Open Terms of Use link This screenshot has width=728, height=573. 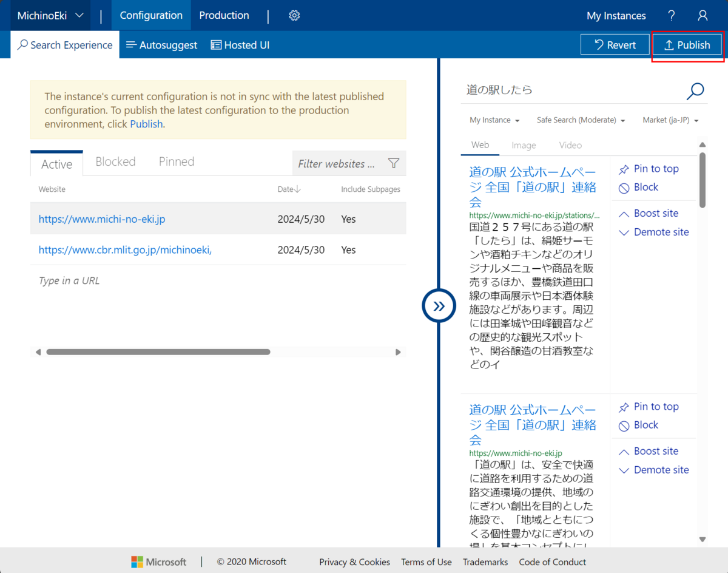[426, 562]
